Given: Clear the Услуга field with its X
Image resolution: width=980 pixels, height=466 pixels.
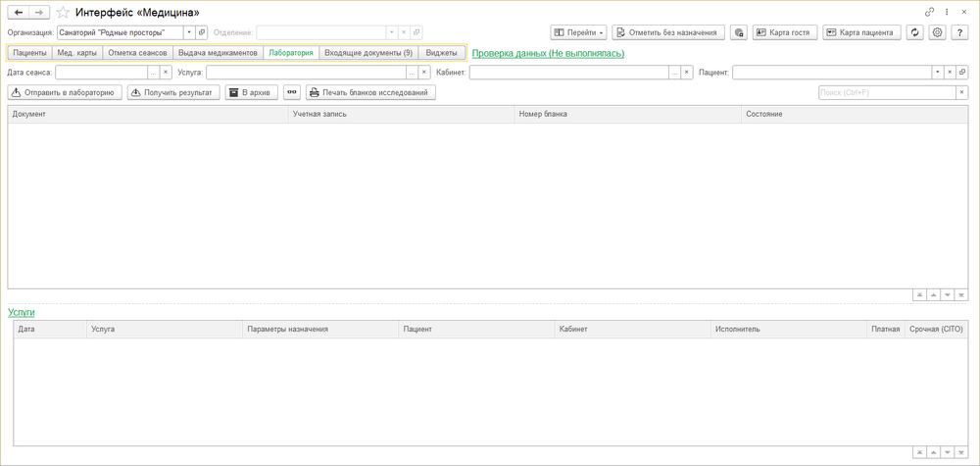Looking at the screenshot, I should point(424,73).
